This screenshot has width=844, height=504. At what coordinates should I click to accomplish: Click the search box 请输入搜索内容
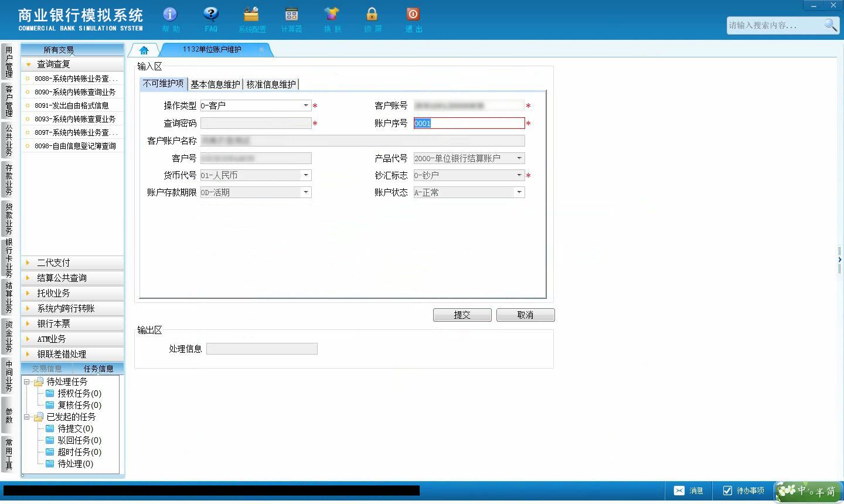[x=775, y=25]
